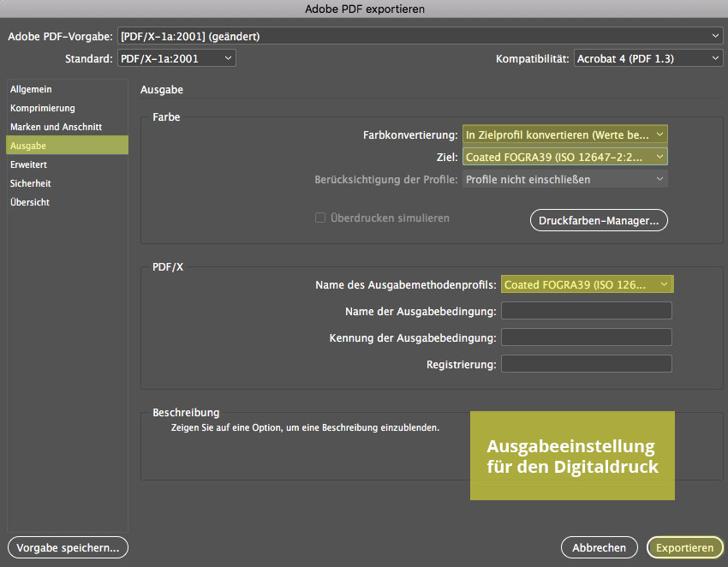The width and height of the screenshot is (728, 567).
Task: Open the Farbkonvertierung dropdown
Action: pyautogui.click(x=565, y=134)
